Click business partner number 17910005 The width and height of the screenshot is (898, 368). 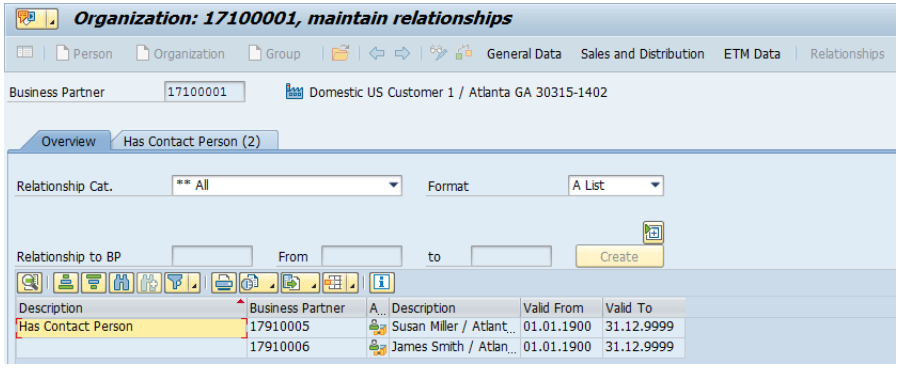tap(279, 327)
